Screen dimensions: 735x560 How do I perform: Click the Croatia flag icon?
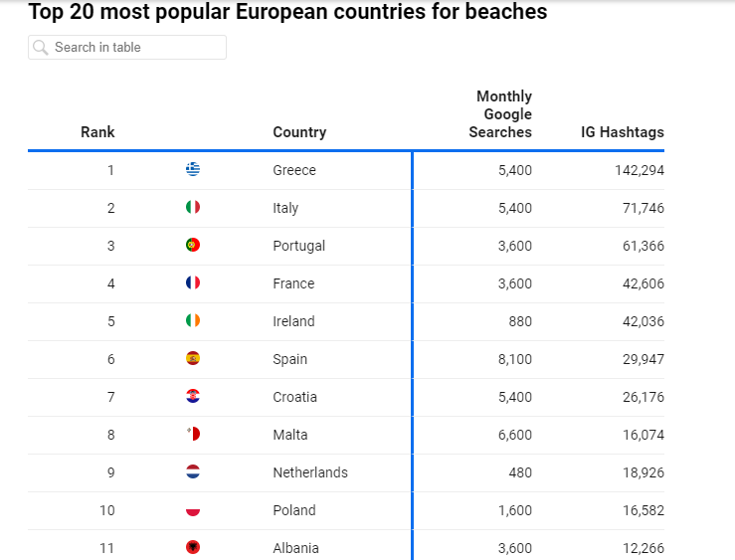coord(193,397)
